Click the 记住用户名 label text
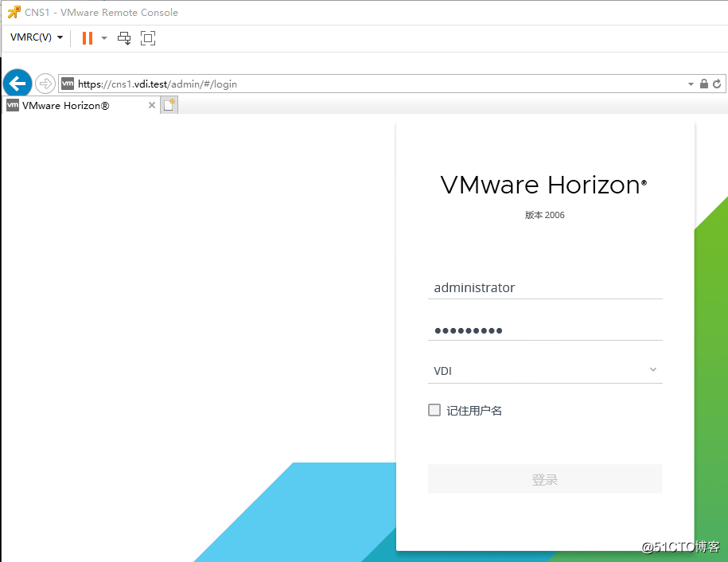This screenshot has height=562, width=728. pos(474,411)
